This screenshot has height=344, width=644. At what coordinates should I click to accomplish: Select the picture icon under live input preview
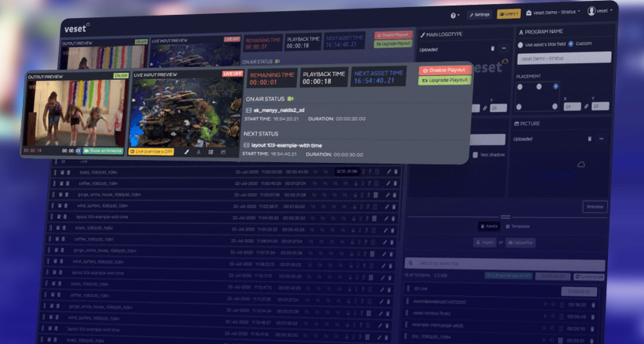[223, 152]
